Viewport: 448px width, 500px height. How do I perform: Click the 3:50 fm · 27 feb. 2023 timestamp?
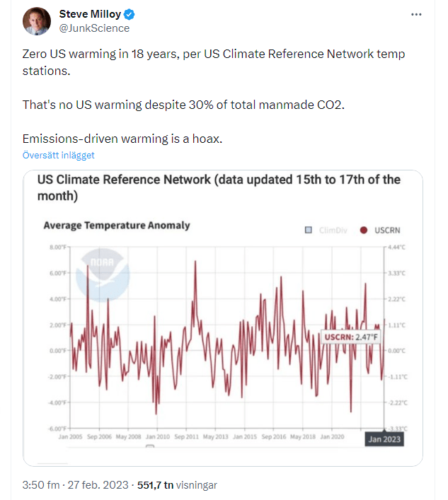click(76, 485)
